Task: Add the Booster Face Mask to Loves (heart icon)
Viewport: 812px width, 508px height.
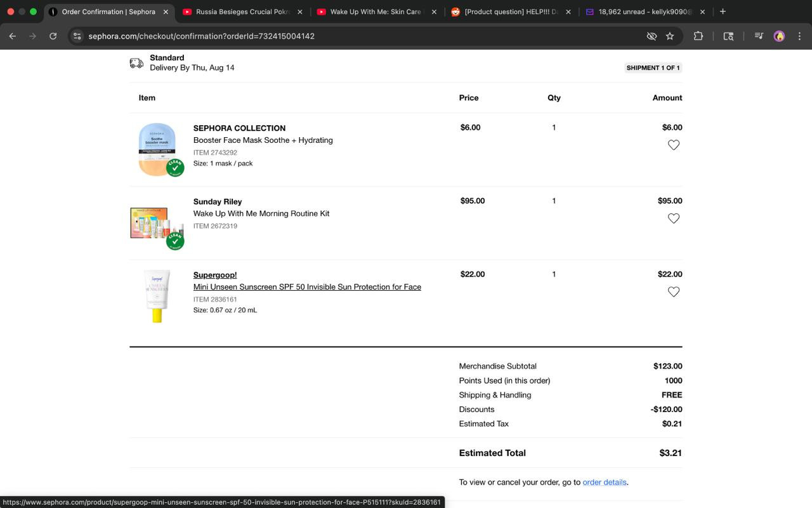Action: click(674, 145)
